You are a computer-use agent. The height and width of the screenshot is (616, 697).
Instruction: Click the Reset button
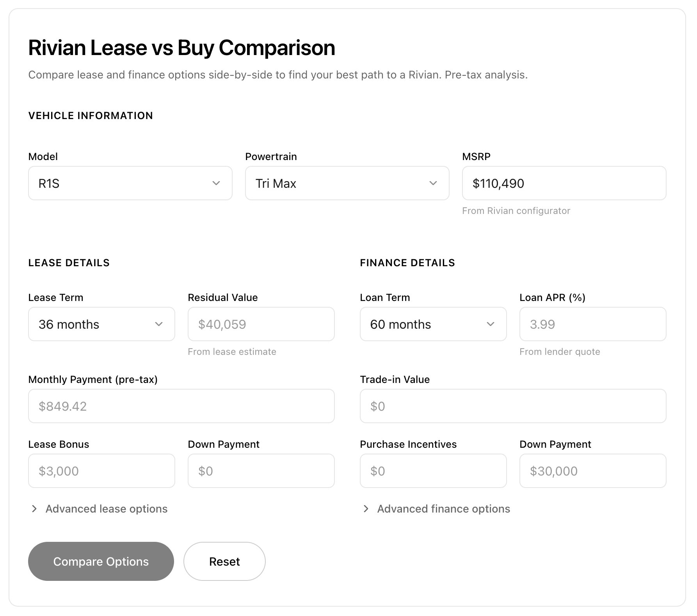point(224,561)
